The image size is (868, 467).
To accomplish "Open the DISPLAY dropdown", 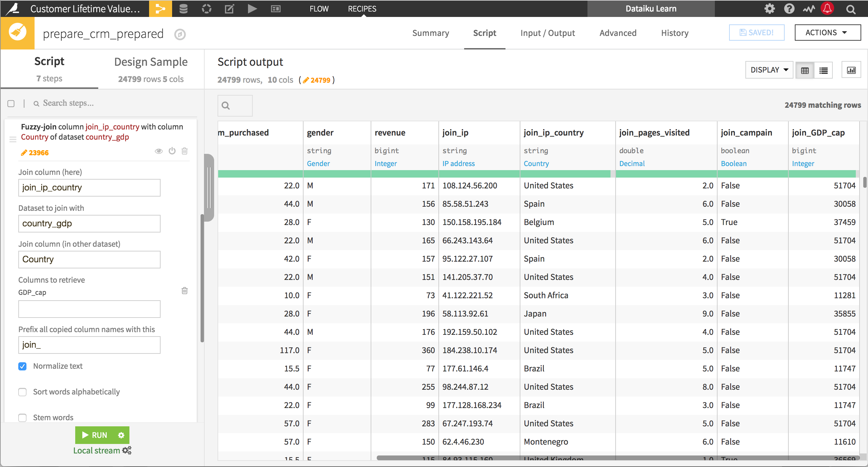I will click(769, 70).
